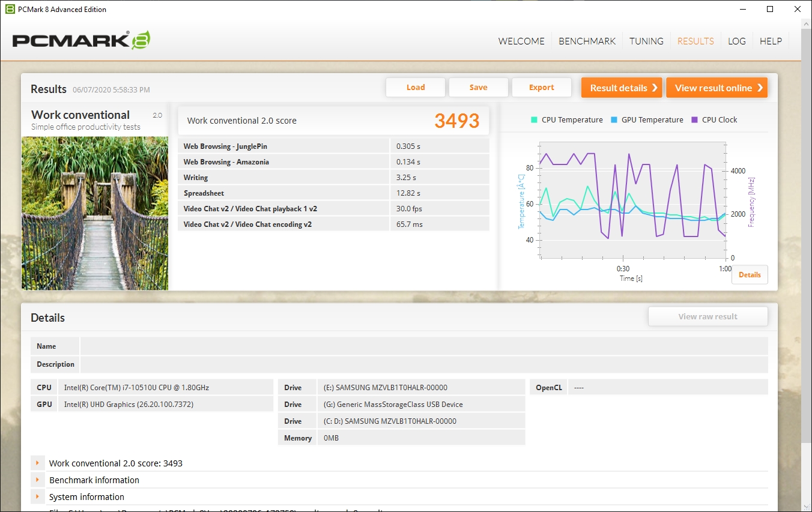Image resolution: width=812 pixels, height=512 pixels.
Task: Open Result details
Action: coord(622,88)
